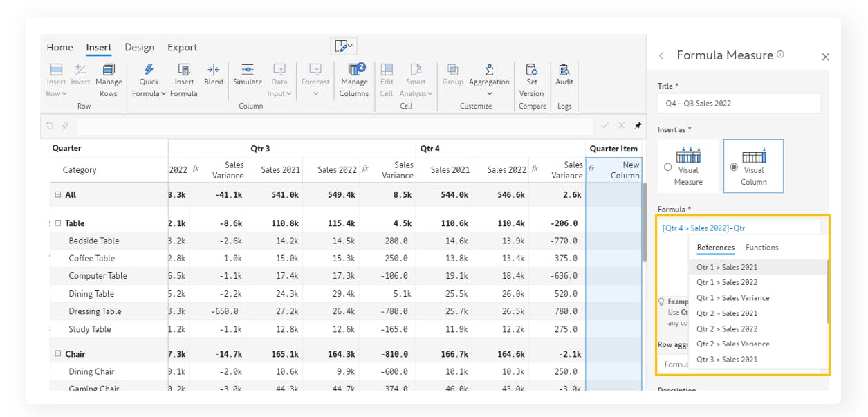Open the Audit logs
The width and height of the screenshot is (868, 417).
coord(564,70)
